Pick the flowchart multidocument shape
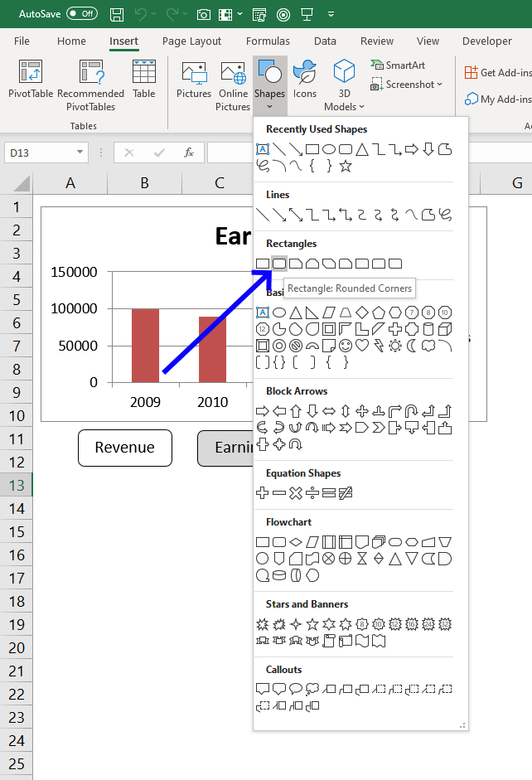Image resolution: width=532 pixels, height=780 pixels. pyautogui.click(x=379, y=542)
